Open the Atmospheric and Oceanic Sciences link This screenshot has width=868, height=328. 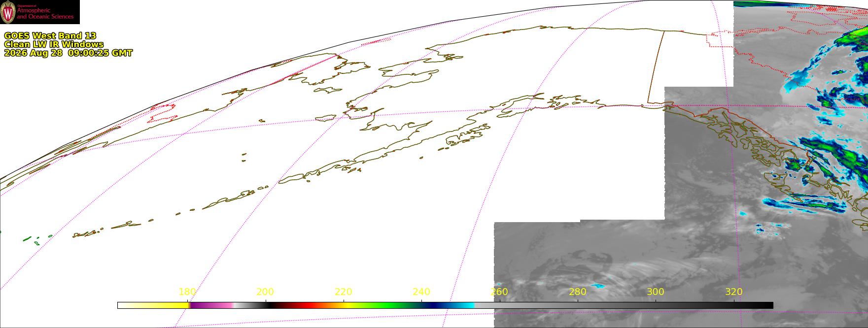[x=45, y=12]
